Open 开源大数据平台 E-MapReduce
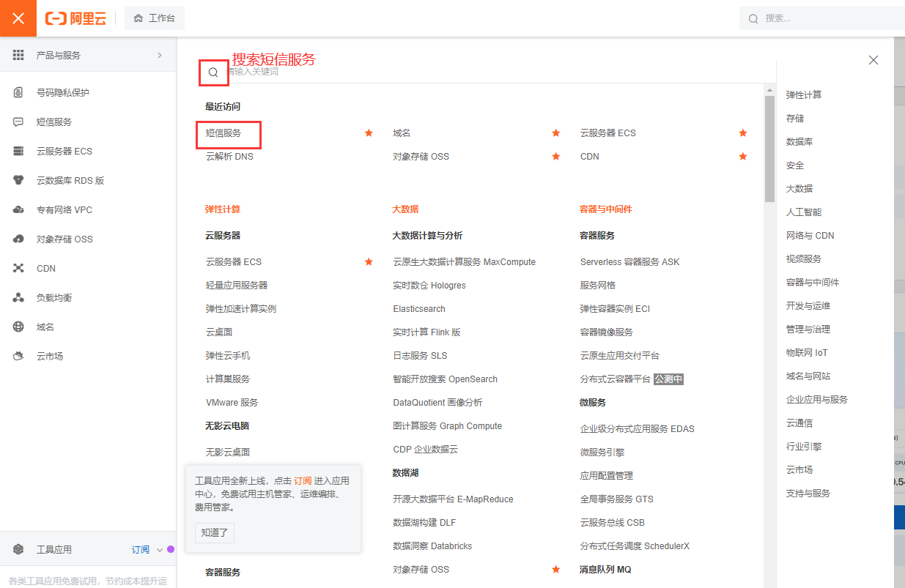 453,499
